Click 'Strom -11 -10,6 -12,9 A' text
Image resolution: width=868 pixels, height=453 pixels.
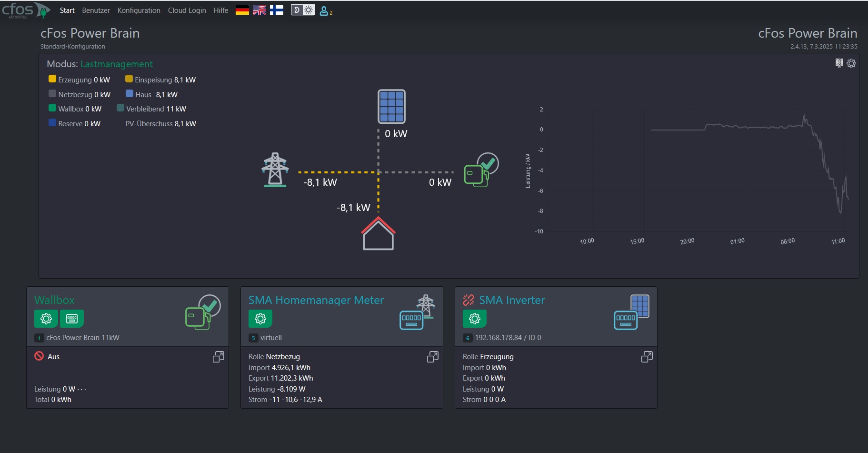pos(285,400)
